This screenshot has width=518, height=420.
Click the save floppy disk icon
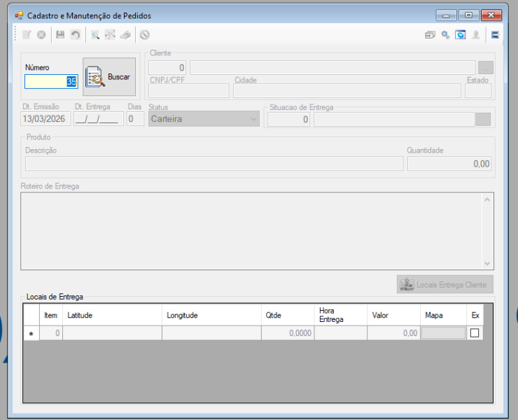60,35
